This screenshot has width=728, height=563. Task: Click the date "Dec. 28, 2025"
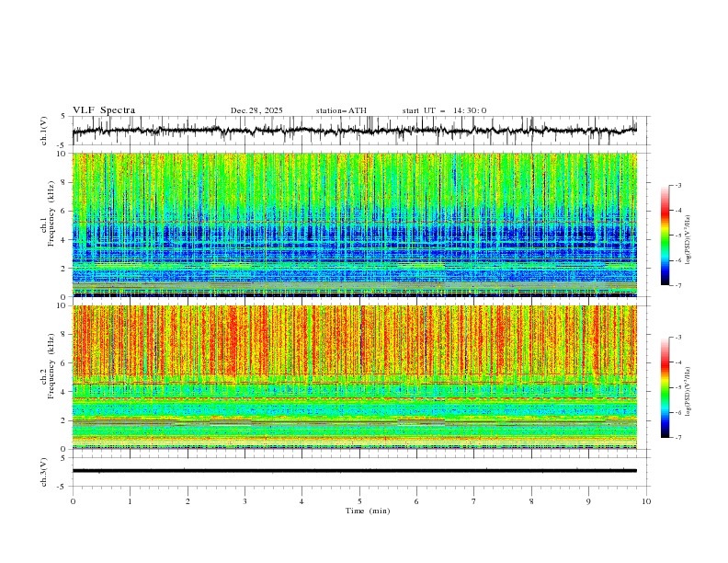click(x=256, y=110)
